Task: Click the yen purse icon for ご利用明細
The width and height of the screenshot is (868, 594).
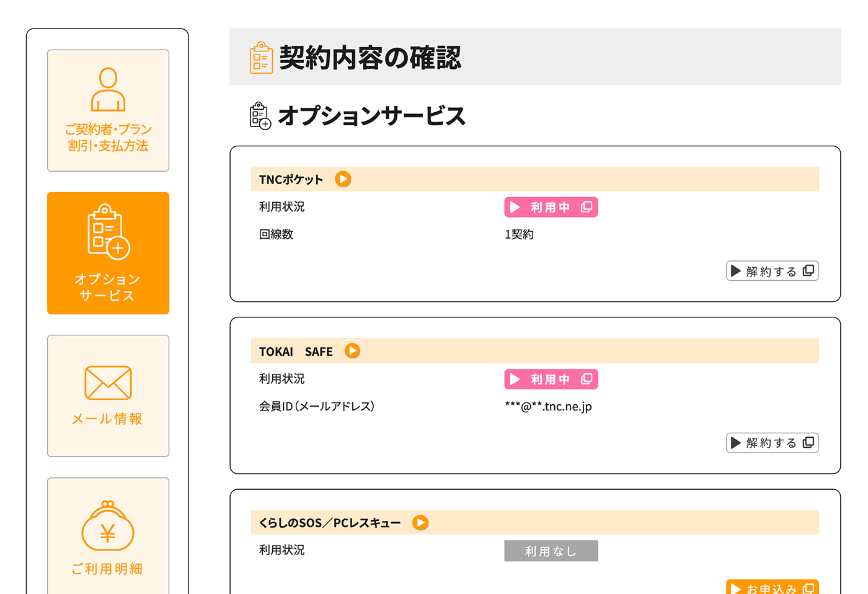Action: [108, 528]
